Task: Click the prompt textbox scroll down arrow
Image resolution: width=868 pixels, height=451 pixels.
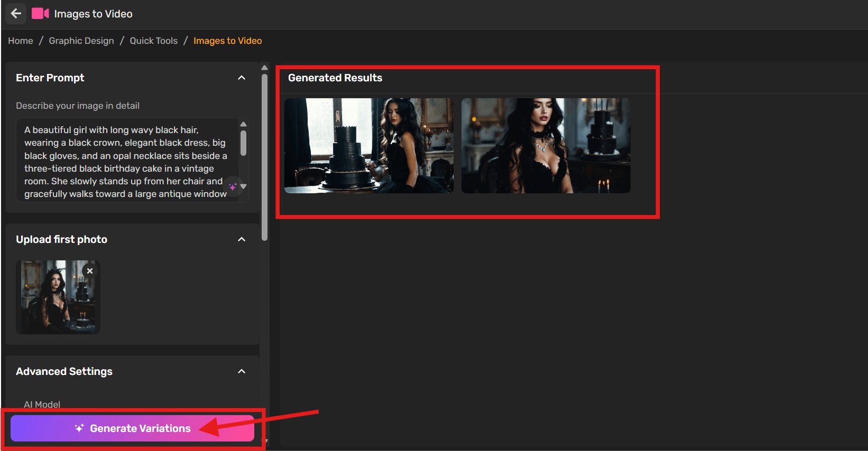Action: [244, 186]
